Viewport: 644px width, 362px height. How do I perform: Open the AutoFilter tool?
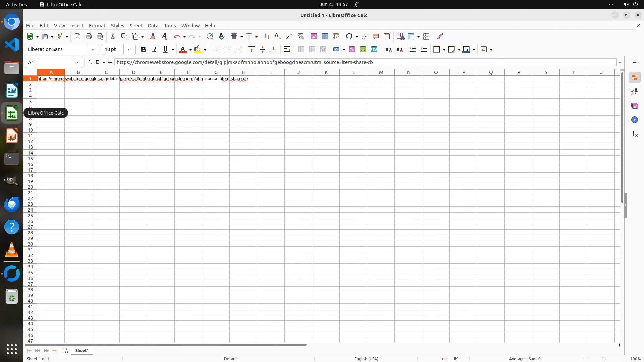(301, 36)
